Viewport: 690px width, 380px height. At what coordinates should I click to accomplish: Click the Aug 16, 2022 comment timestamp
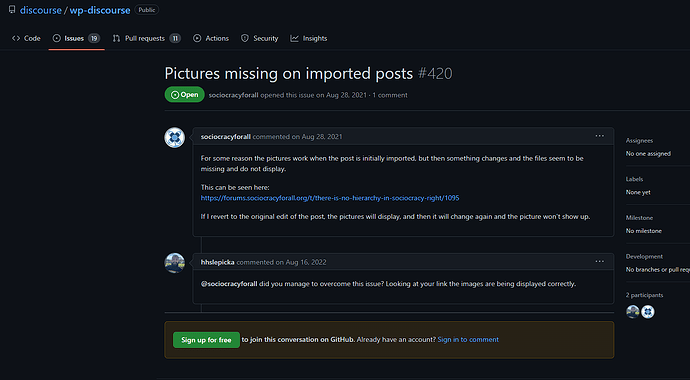[306, 262]
